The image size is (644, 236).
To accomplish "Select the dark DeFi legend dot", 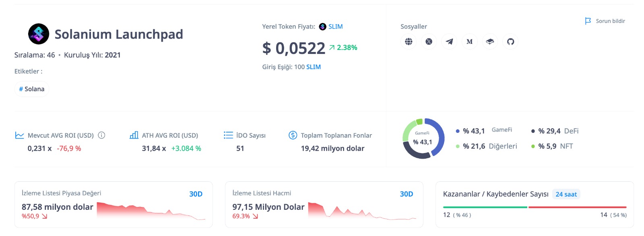I will pos(533,131).
